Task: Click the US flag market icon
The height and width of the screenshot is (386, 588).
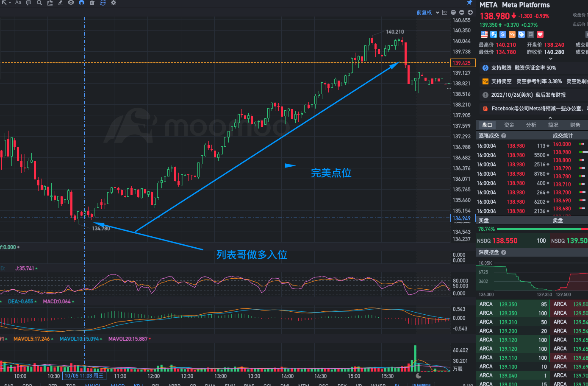Action: pyautogui.click(x=484, y=34)
